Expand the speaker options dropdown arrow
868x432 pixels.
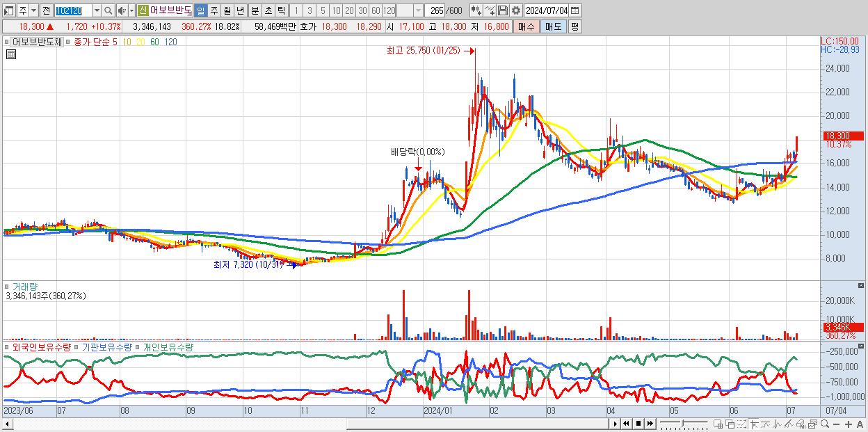[x=131, y=11]
